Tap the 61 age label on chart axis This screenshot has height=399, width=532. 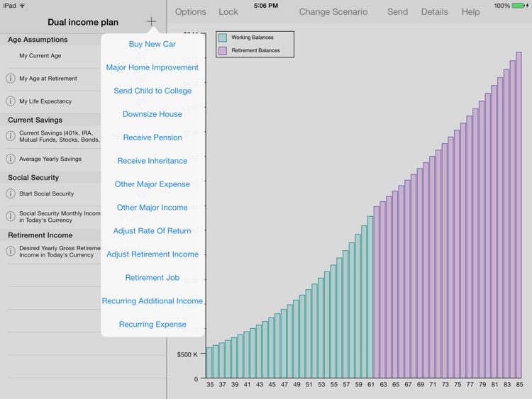pyautogui.click(x=371, y=384)
